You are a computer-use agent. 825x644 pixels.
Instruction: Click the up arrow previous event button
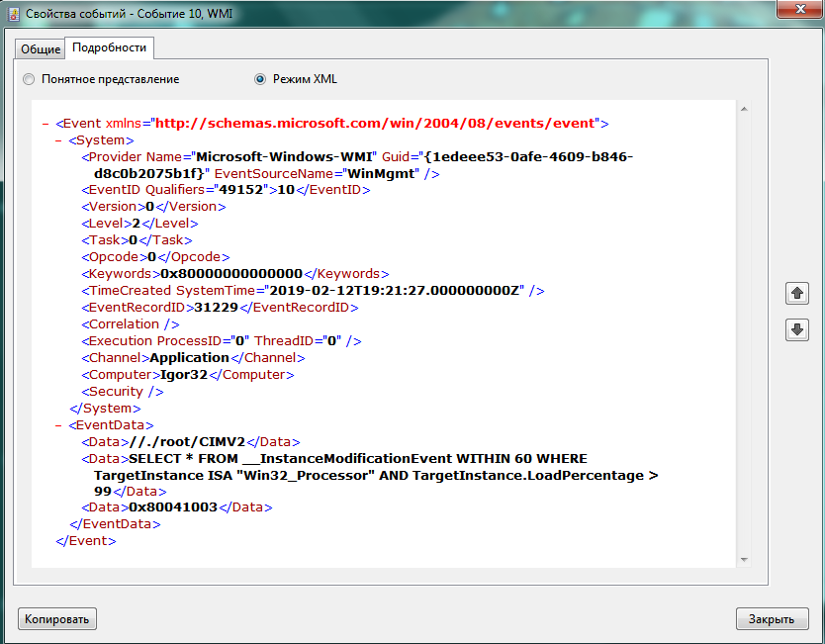(796, 293)
